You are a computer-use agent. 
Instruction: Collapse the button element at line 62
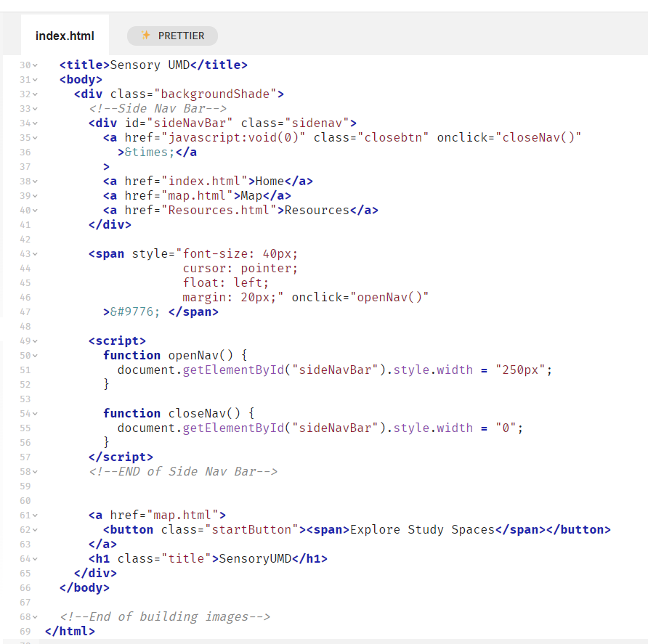tap(35, 529)
